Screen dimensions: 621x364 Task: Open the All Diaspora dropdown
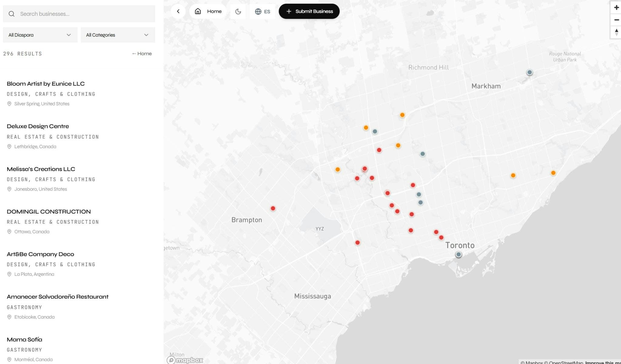click(x=40, y=35)
